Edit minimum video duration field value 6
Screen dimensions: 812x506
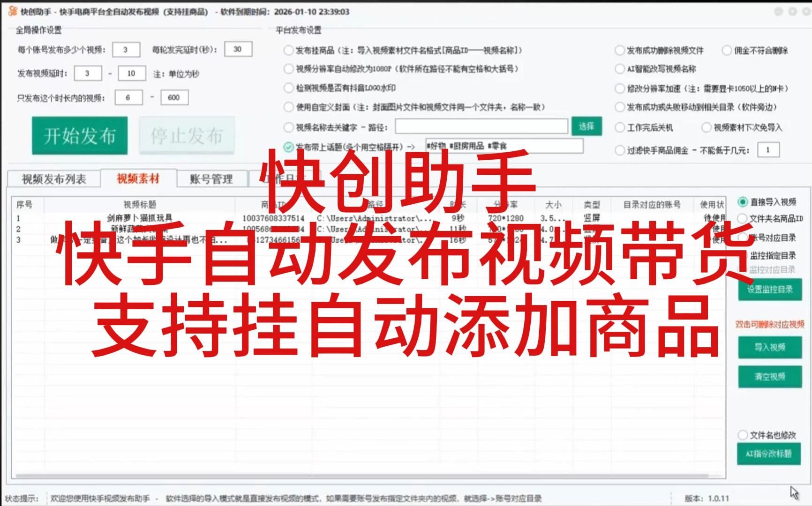pos(128,97)
